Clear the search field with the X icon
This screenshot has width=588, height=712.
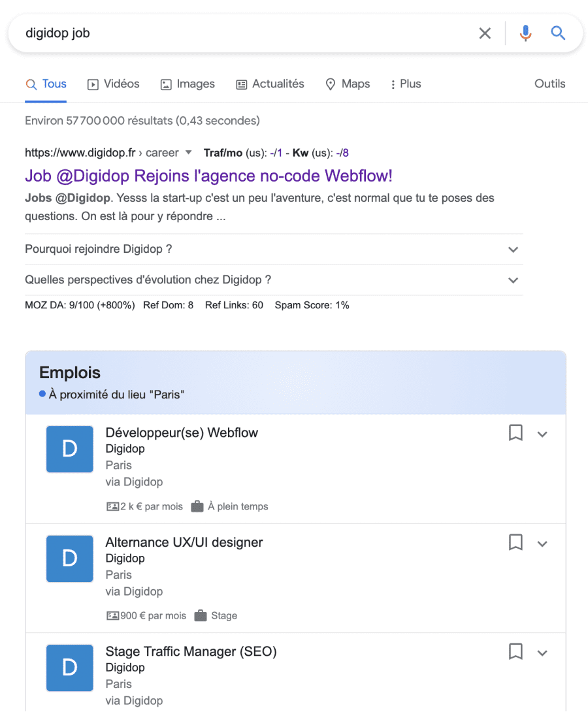(x=485, y=33)
